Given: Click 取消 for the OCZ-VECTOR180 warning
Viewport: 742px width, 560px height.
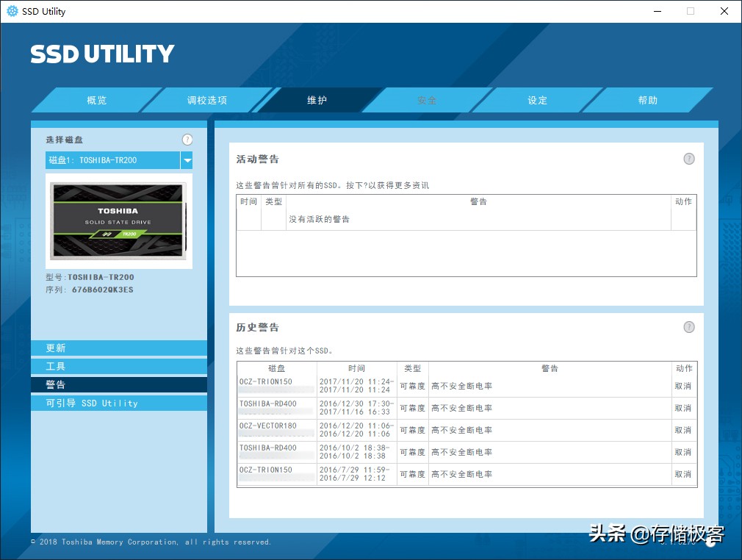Looking at the screenshot, I should [x=683, y=431].
